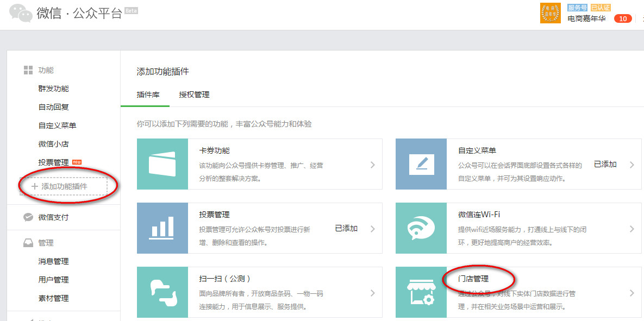The height and width of the screenshot is (321, 644).
Task: Click the 自定义菜单 pencil icon tile
Action: click(421, 164)
